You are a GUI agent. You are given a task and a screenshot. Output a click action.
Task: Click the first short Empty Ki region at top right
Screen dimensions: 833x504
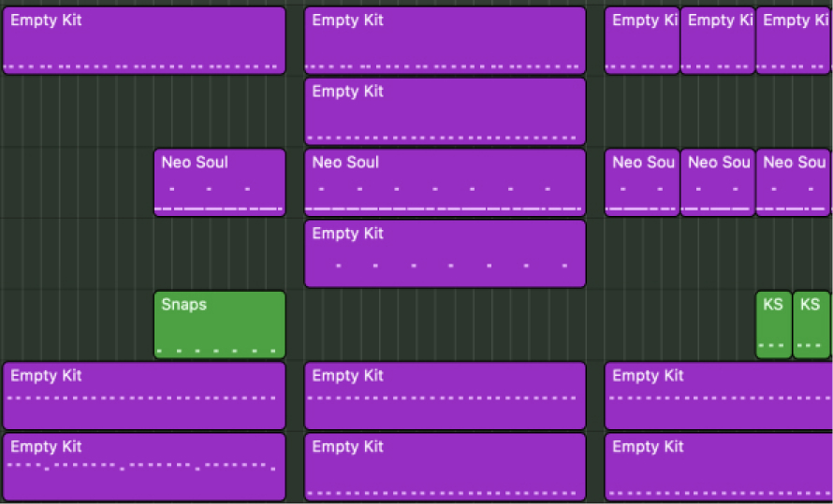[642, 40]
